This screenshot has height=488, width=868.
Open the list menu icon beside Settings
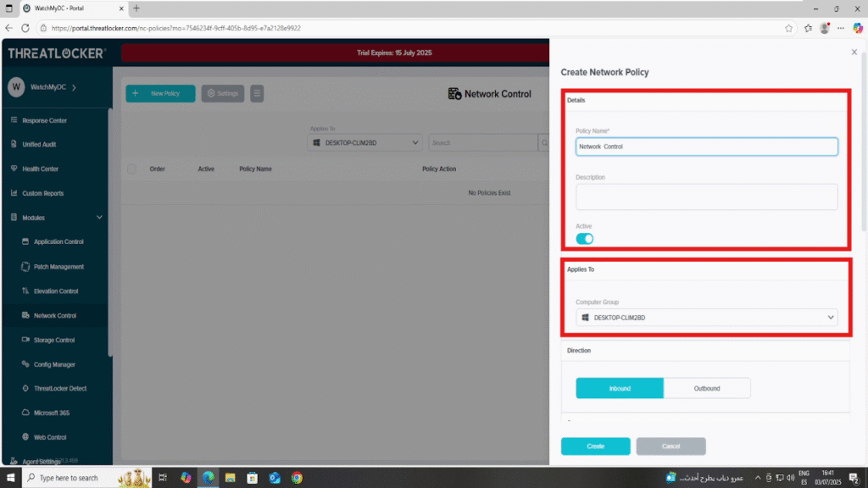[257, 93]
